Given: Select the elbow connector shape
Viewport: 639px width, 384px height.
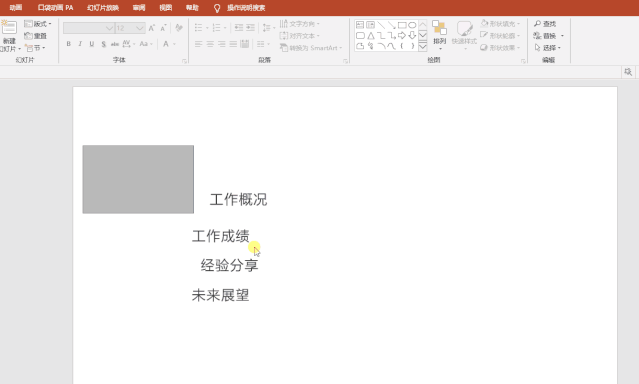Looking at the screenshot, I should pyautogui.click(x=381, y=35).
